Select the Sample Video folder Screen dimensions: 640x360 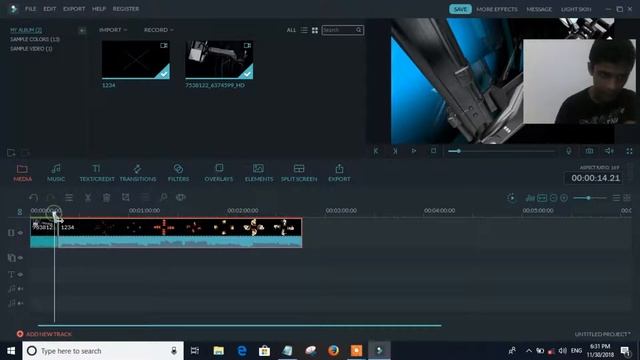(31, 49)
